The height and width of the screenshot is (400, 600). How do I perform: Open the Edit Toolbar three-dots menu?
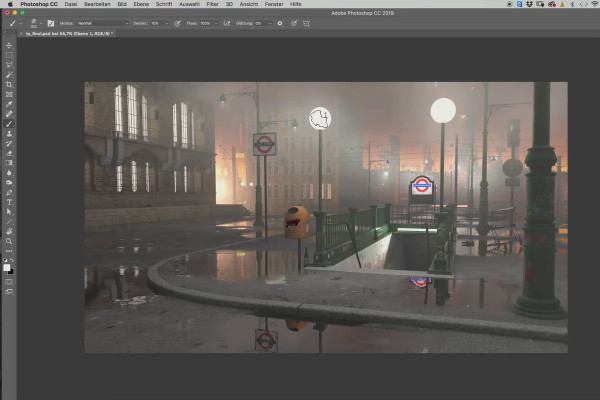pyautogui.click(x=9, y=251)
